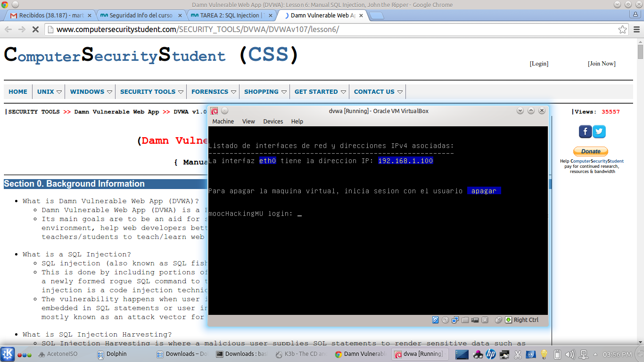This screenshot has width=644, height=362.
Task: Open the Facebook icon on the webpage
Action: tap(585, 132)
